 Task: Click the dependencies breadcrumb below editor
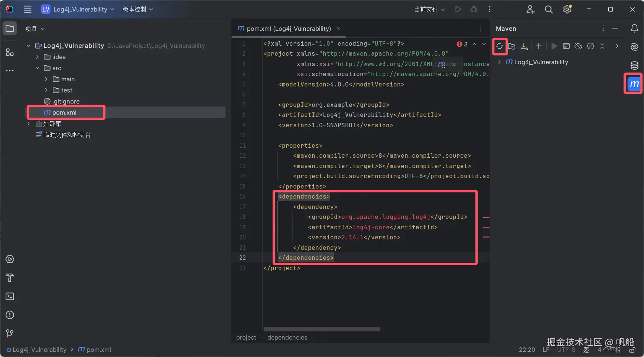point(287,337)
